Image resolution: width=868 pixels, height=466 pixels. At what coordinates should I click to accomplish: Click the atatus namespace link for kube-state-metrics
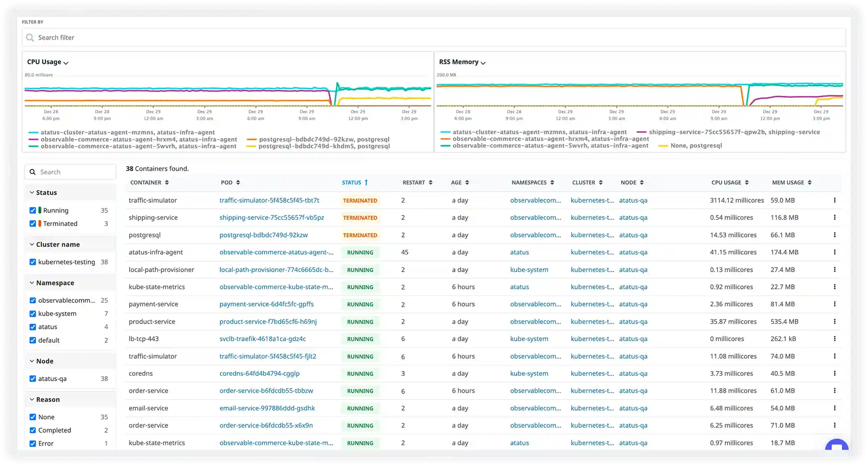tap(519, 287)
